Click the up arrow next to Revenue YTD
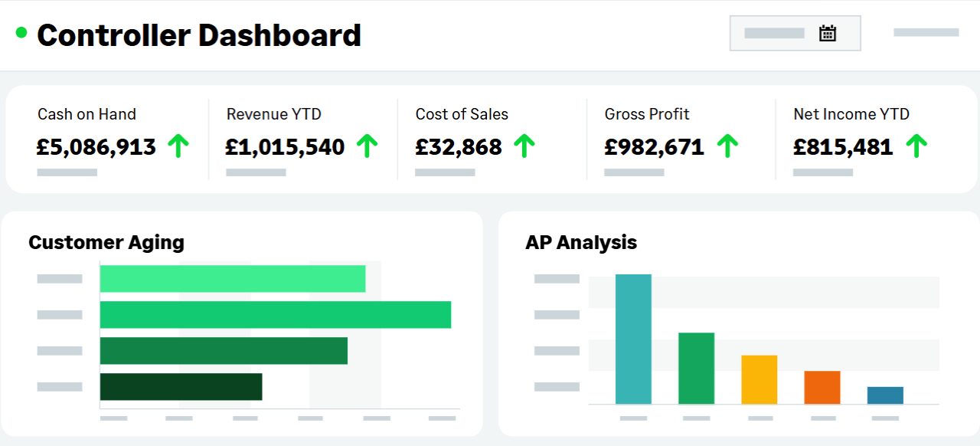 coord(367,146)
